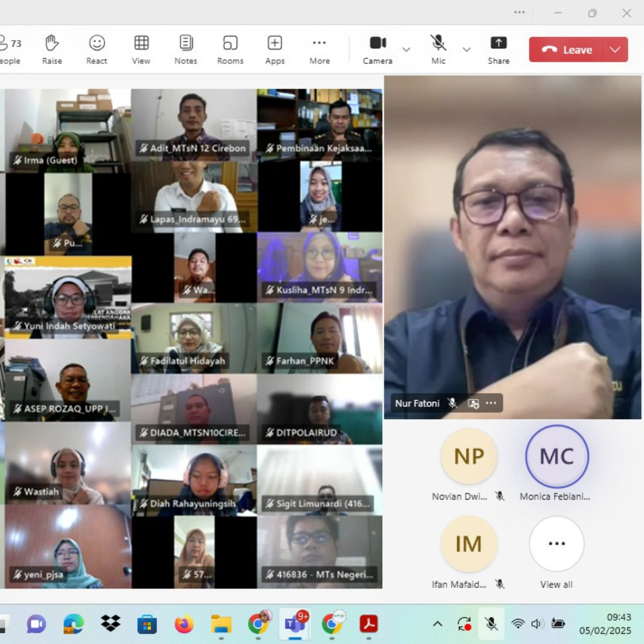Open the More actions menu

(320, 49)
